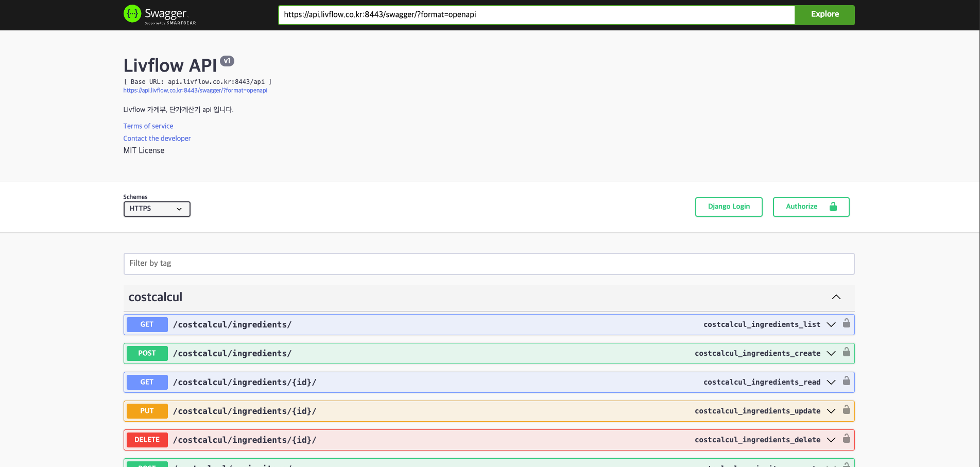Click the Livflow API title
The image size is (980, 467).
[170, 65]
